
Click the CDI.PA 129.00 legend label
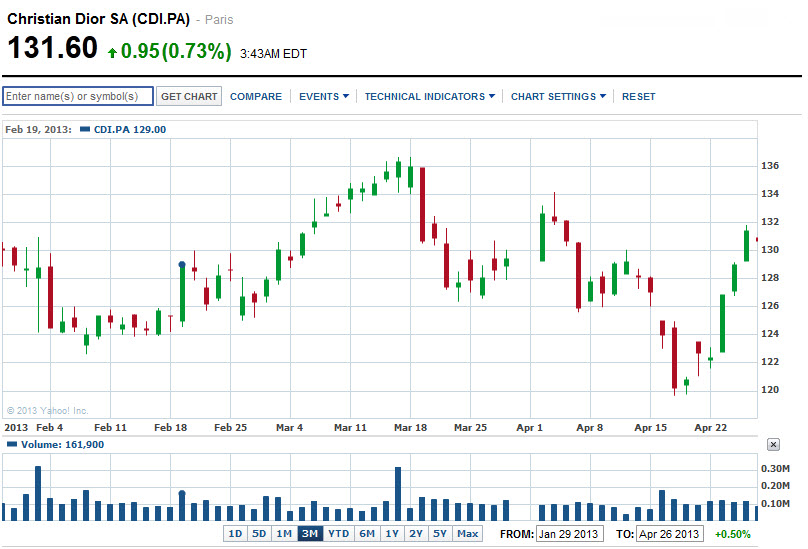(x=129, y=129)
